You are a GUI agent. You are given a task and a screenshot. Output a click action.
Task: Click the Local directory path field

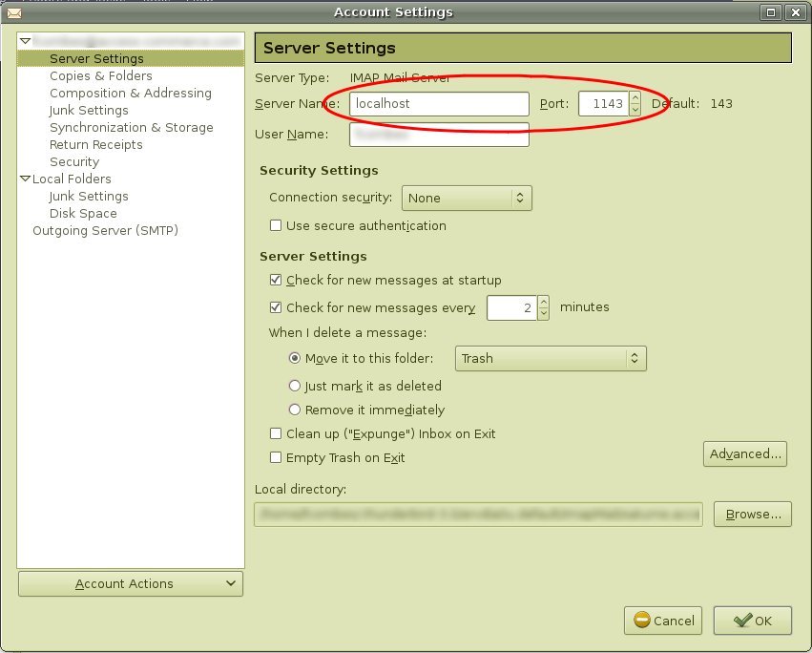[478, 515]
